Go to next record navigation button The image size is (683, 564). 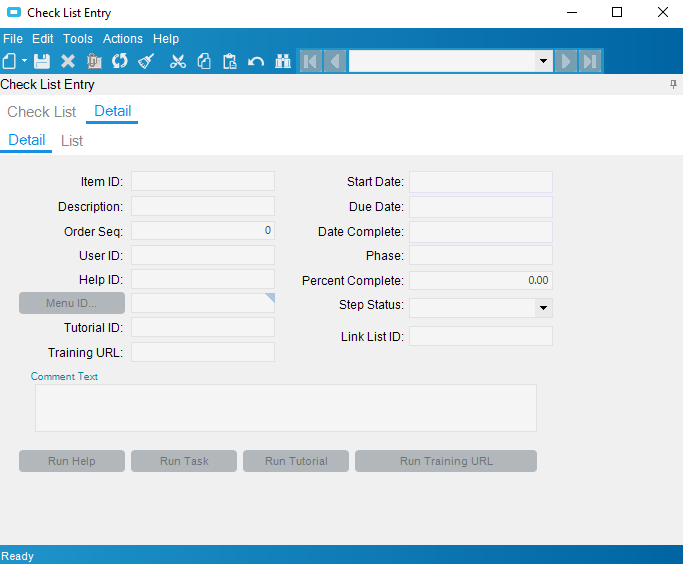click(566, 61)
